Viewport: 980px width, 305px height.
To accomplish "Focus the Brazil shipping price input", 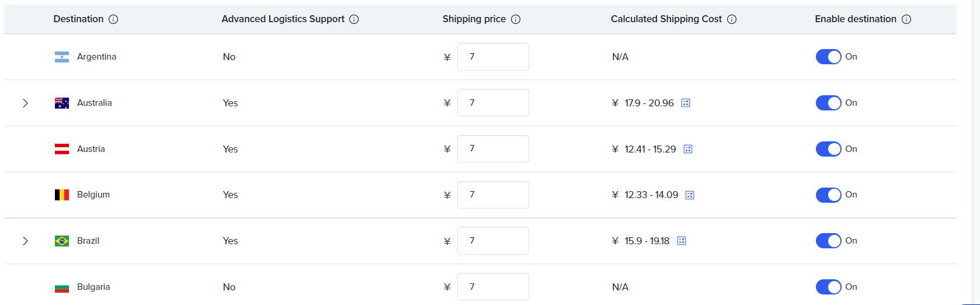I will point(493,241).
